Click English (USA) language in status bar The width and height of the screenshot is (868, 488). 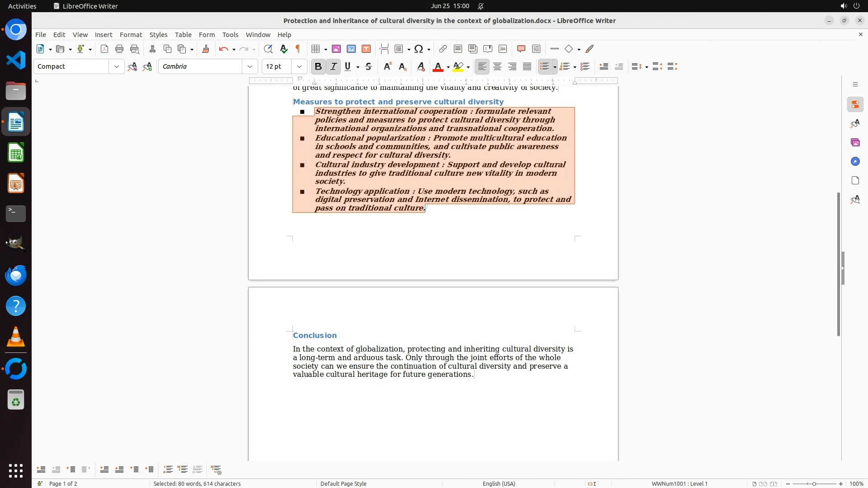tap(499, 483)
